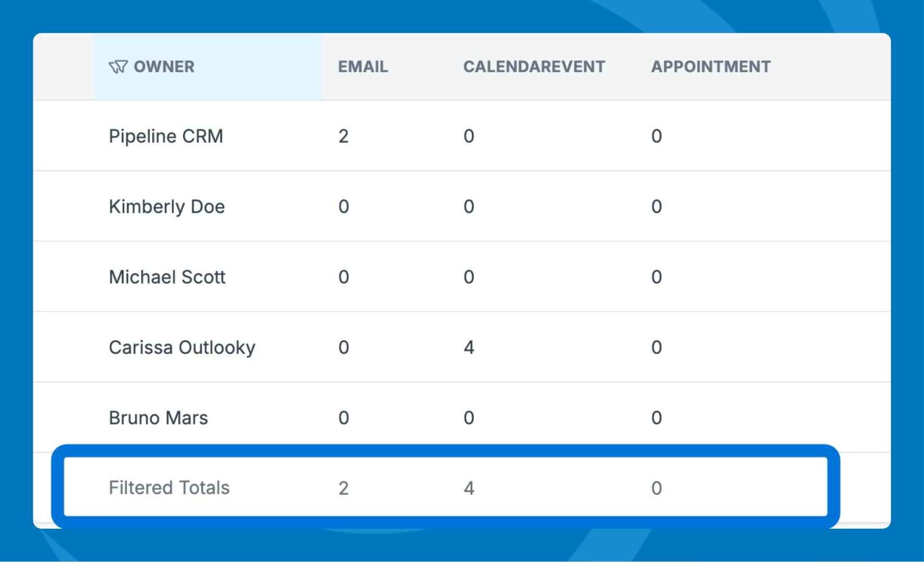924x562 pixels.
Task: Choose Bruno Mars from the owner list
Action: pos(158,418)
